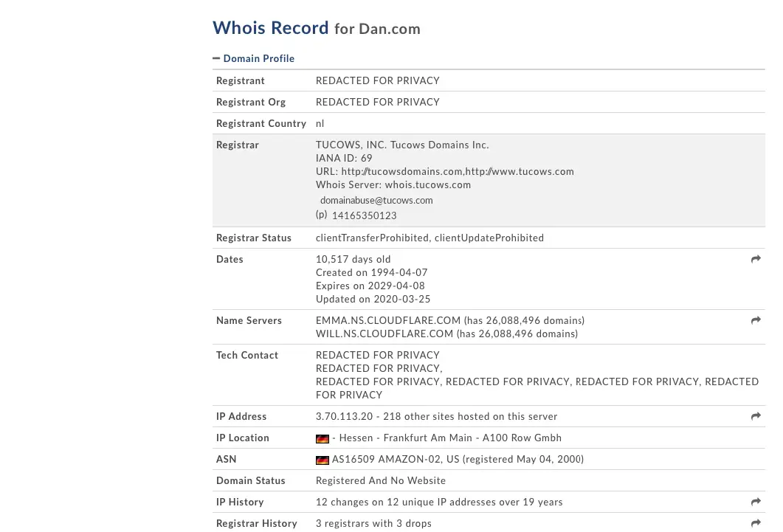Open the share arrow in Dates row
The width and height of the screenshot is (783, 532).
(756, 258)
